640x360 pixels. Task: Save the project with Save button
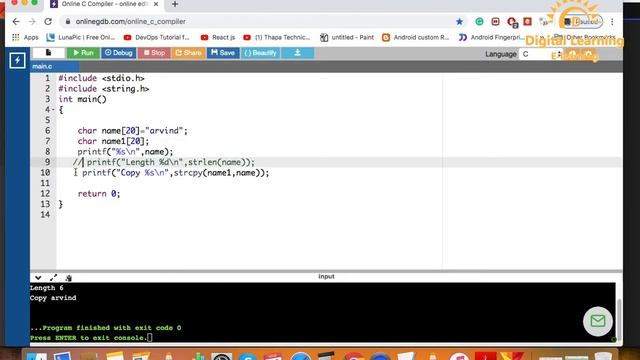pyautogui.click(x=223, y=53)
